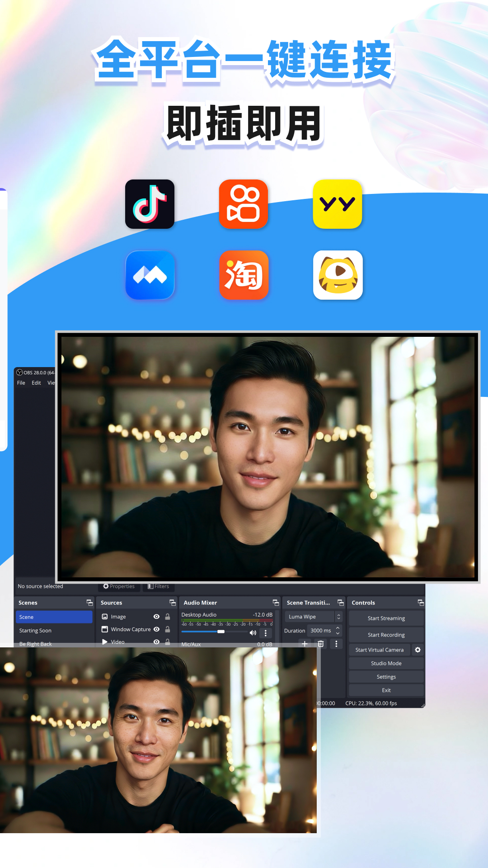
Task: Undock the Sources panel via float icon
Action: (x=172, y=603)
